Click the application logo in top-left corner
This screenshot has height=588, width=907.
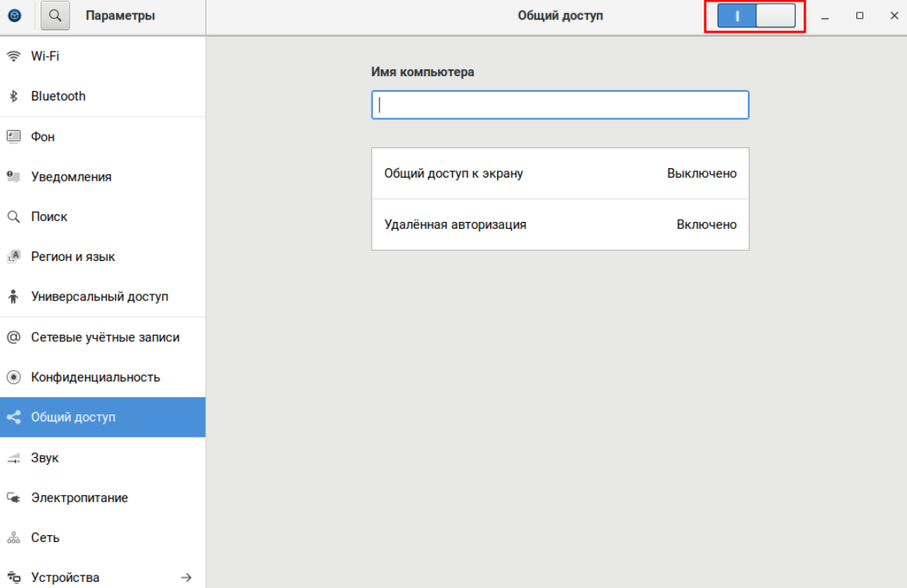(x=15, y=16)
